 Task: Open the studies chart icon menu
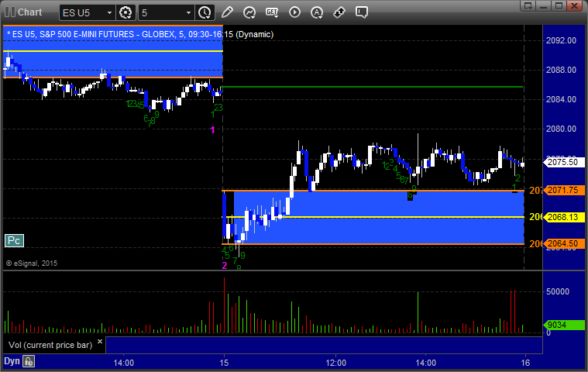249,12
